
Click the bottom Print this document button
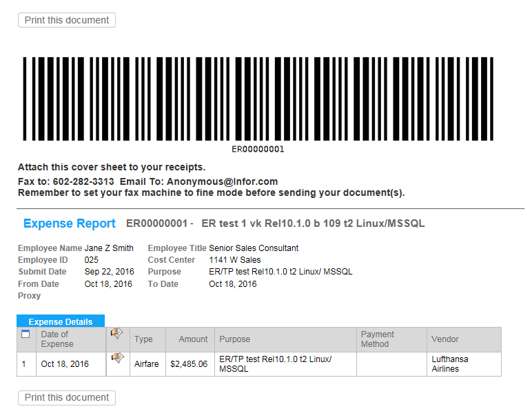click(67, 397)
